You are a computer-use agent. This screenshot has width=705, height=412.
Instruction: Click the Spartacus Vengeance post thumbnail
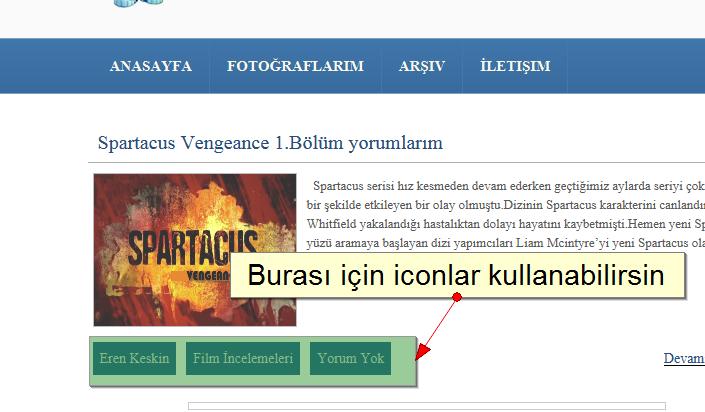coord(195,250)
